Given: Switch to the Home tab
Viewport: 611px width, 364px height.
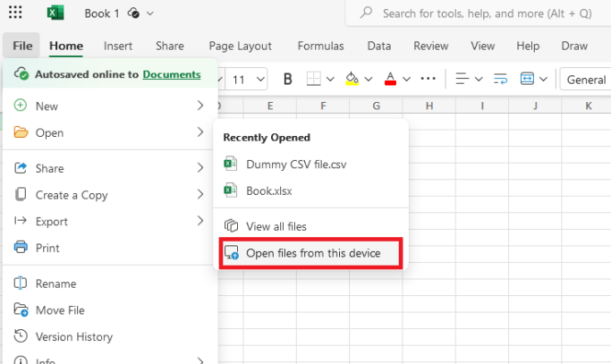Looking at the screenshot, I should point(66,46).
